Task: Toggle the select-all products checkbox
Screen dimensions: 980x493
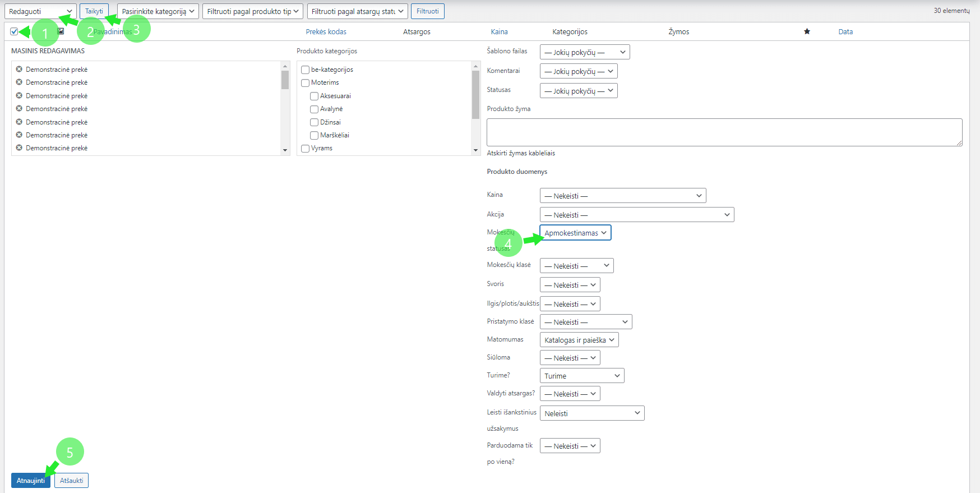Action: (14, 31)
